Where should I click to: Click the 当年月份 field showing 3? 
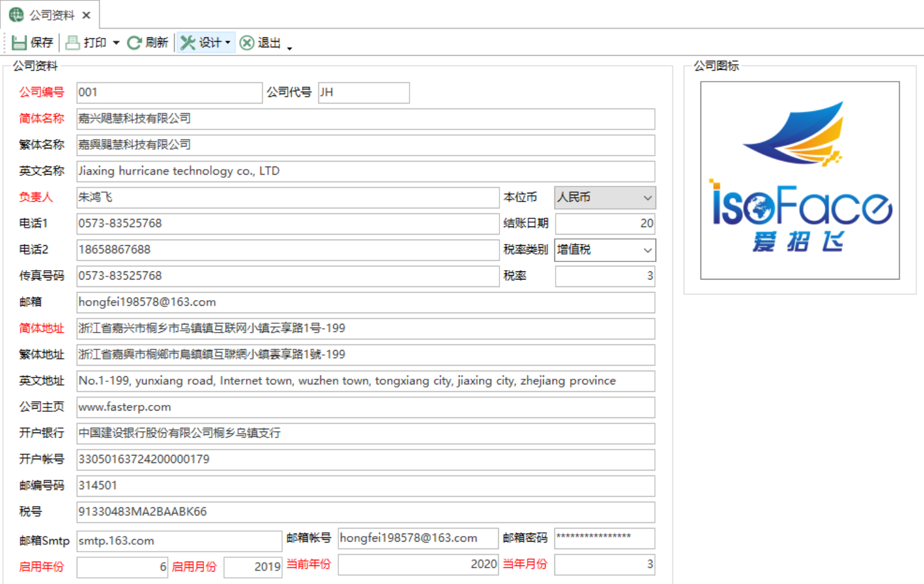coord(605,565)
